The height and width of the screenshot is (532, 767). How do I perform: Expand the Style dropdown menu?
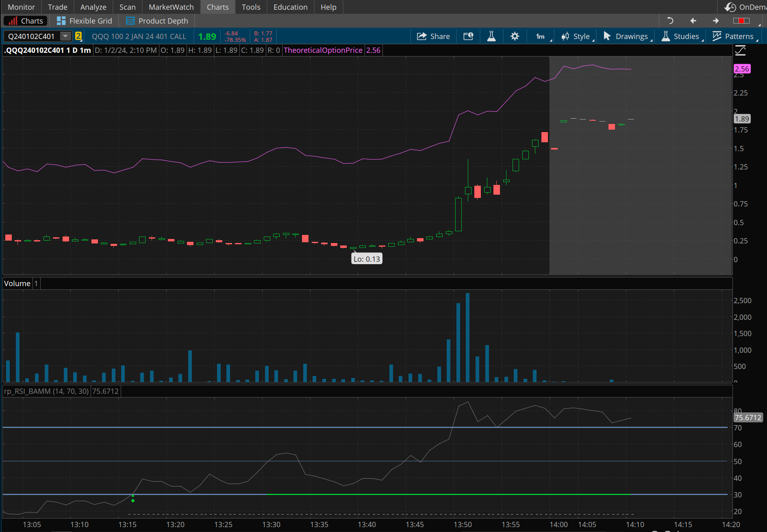click(x=577, y=36)
